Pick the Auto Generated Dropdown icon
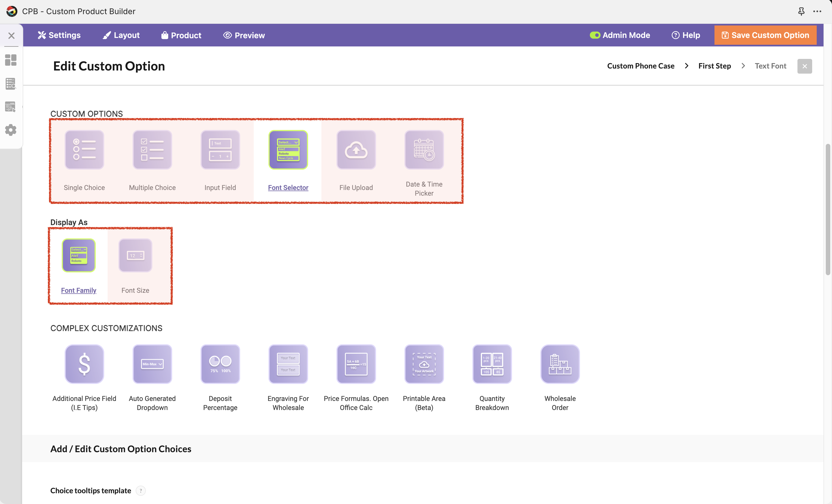The width and height of the screenshot is (832, 504). (152, 364)
